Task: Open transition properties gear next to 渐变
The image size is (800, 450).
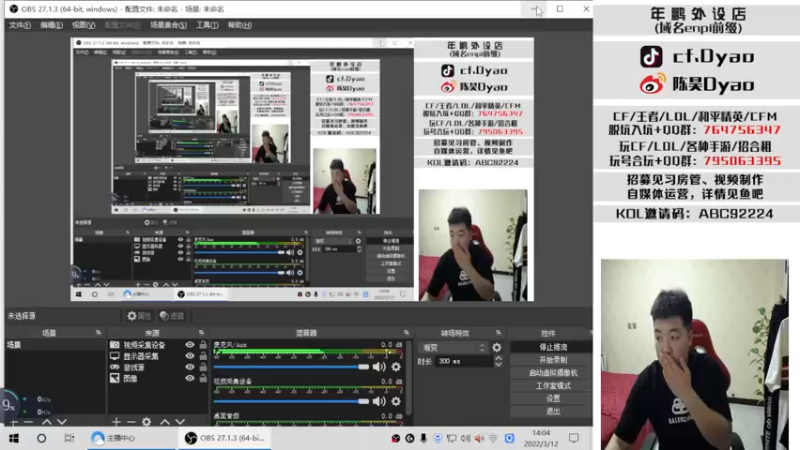Action: 496,347
